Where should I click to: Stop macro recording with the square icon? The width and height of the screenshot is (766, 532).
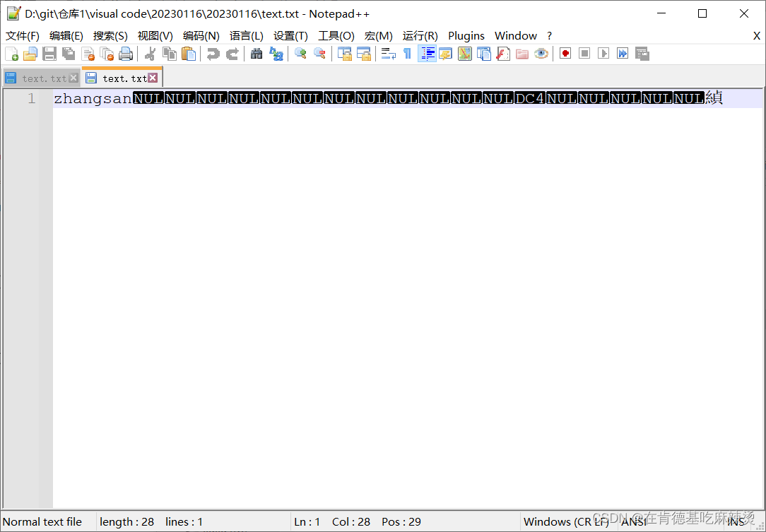pyautogui.click(x=584, y=53)
